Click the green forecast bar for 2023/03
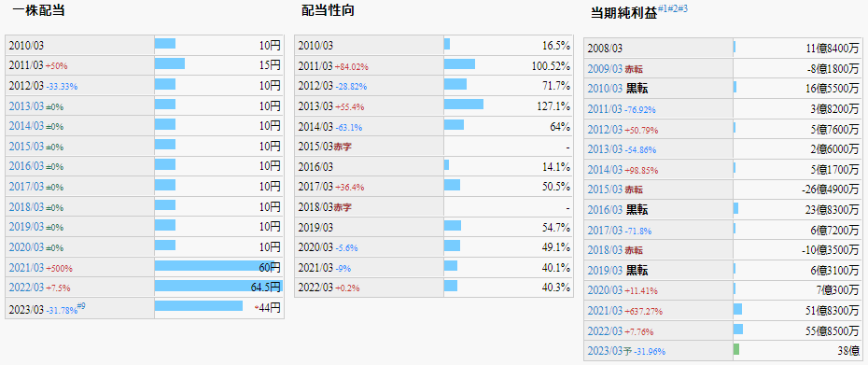This screenshot has width=868, height=365. 736,349
